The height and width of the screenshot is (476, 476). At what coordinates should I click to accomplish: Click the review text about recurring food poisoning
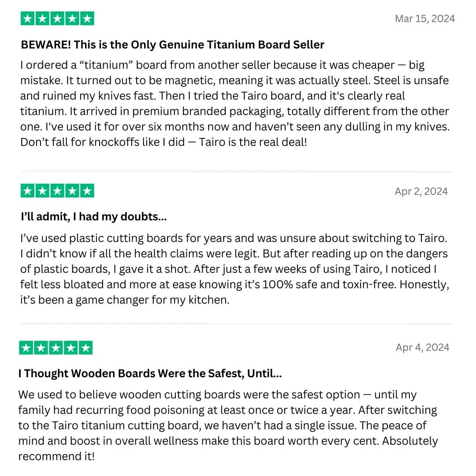point(228,425)
